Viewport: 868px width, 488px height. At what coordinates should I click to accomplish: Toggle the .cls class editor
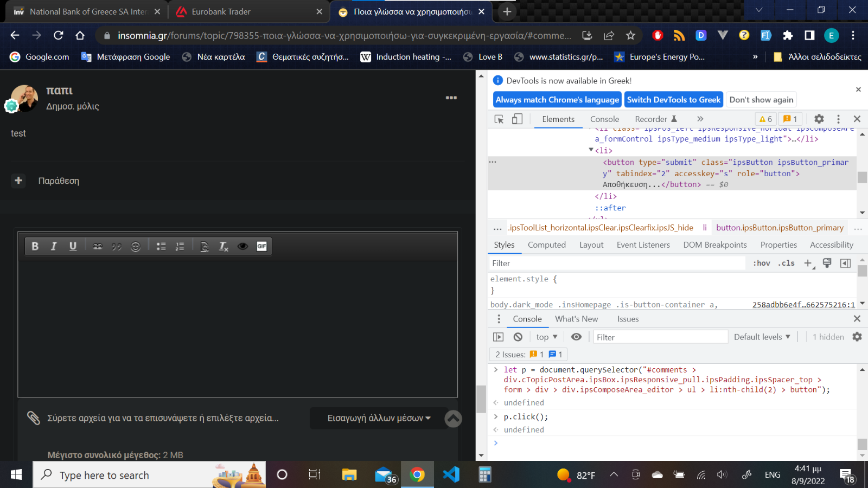pos(787,263)
